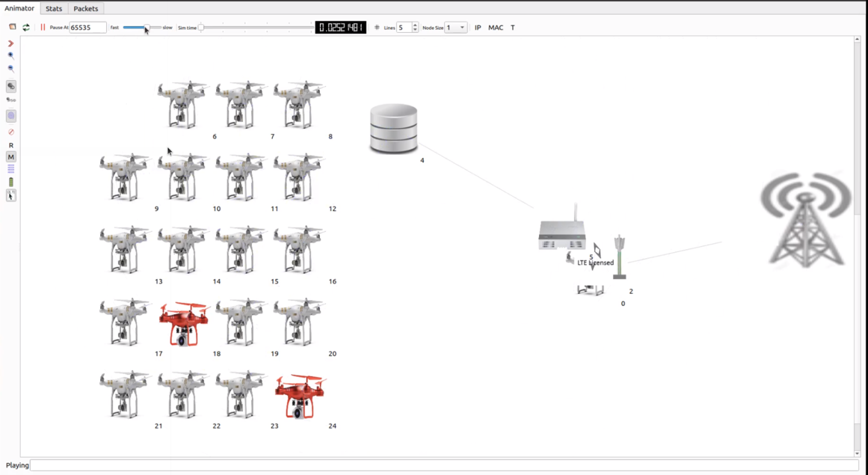Click the fast-slow speed slider handle
Viewport: 868px width, 475px height.
click(x=146, y=27)
